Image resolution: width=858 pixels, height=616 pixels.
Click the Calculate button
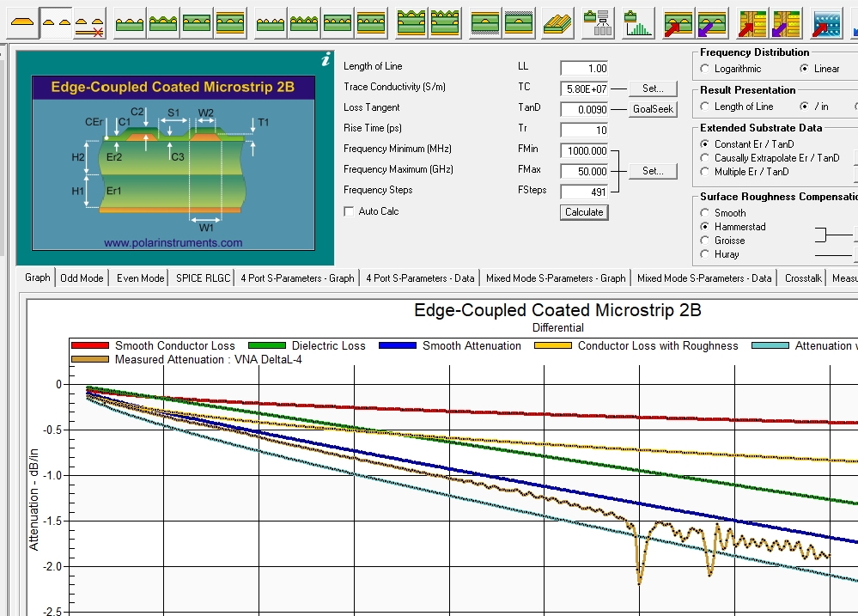pyautogui.click(x=584, y=212)
